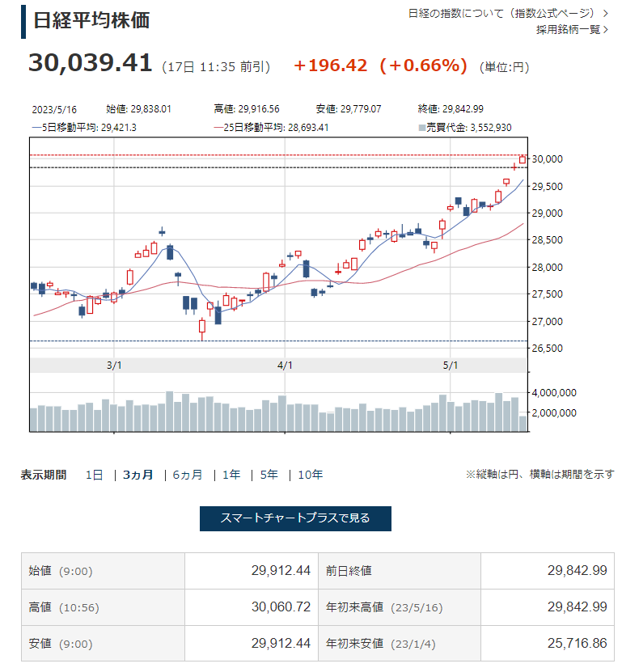Open the 日経の指数について official index page link
The width and height of the screenshot is (622, 672).
pos(507,13)
